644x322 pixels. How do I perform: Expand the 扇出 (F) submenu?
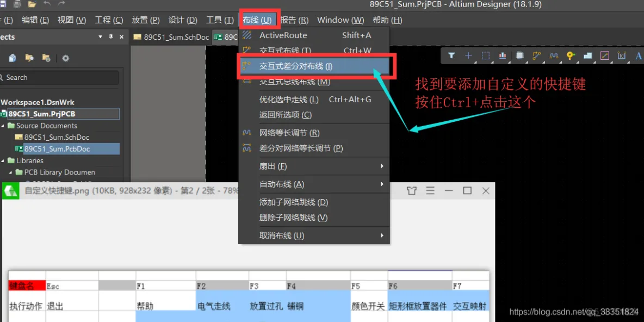(x=314, y=166)
